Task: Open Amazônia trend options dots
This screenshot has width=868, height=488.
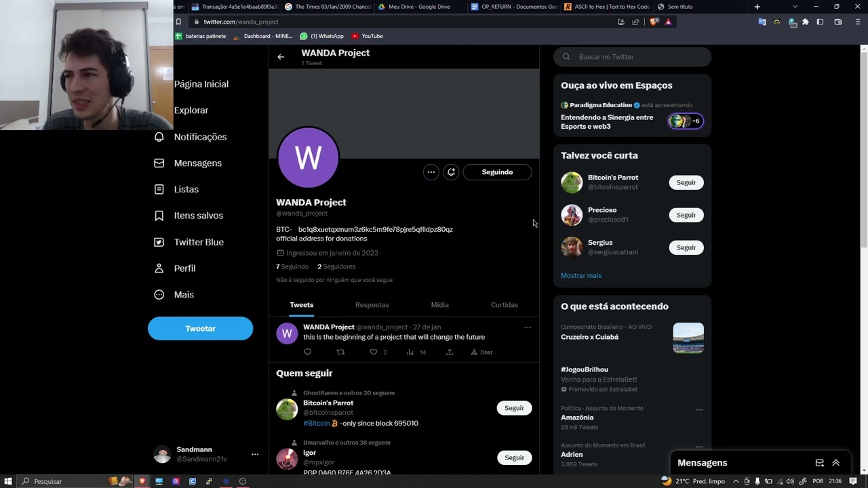Action: (699, 410)
